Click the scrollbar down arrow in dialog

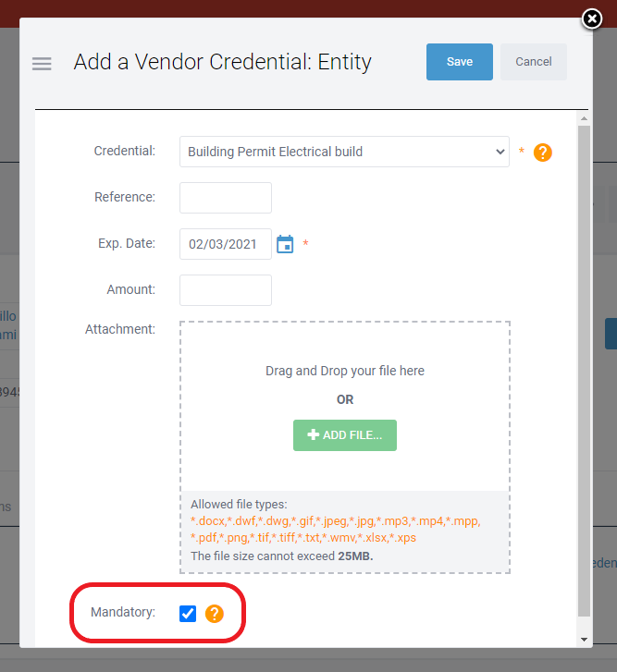[584, 639]
